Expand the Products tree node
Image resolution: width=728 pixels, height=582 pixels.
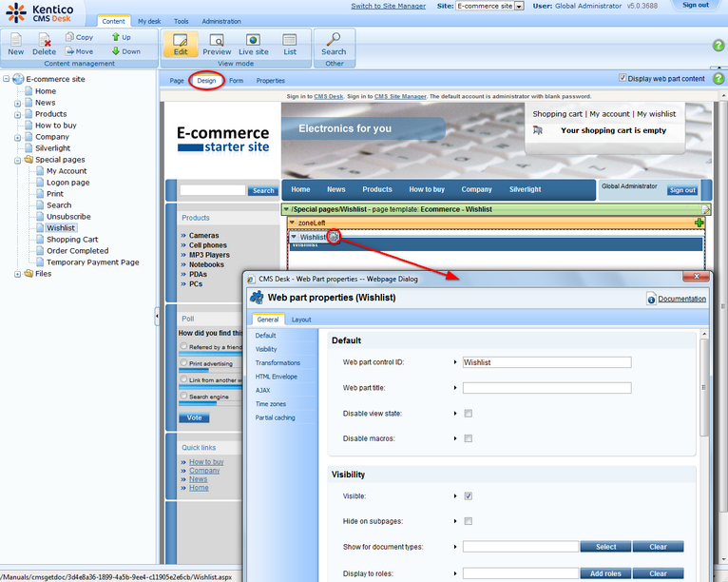(x=17, y=114)
